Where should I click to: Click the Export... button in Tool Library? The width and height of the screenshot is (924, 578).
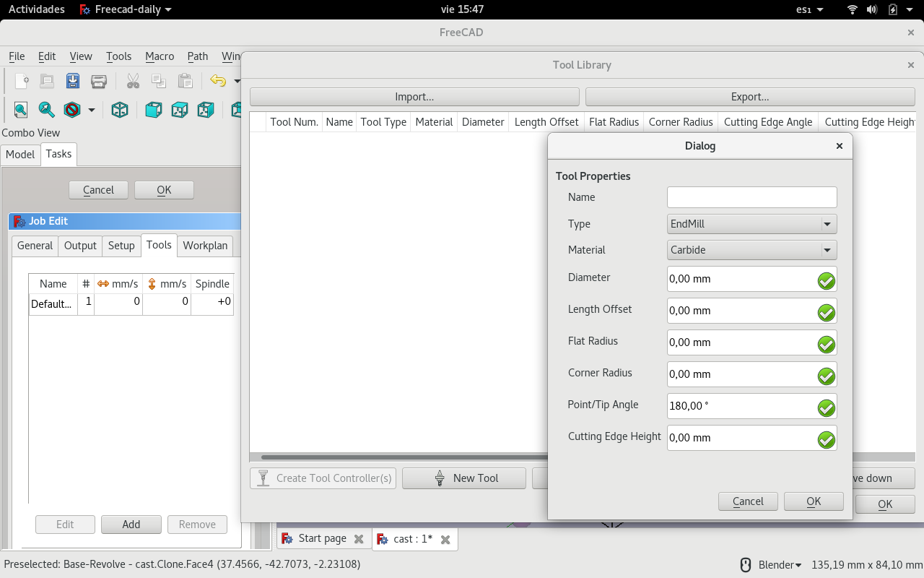point(750,97)
